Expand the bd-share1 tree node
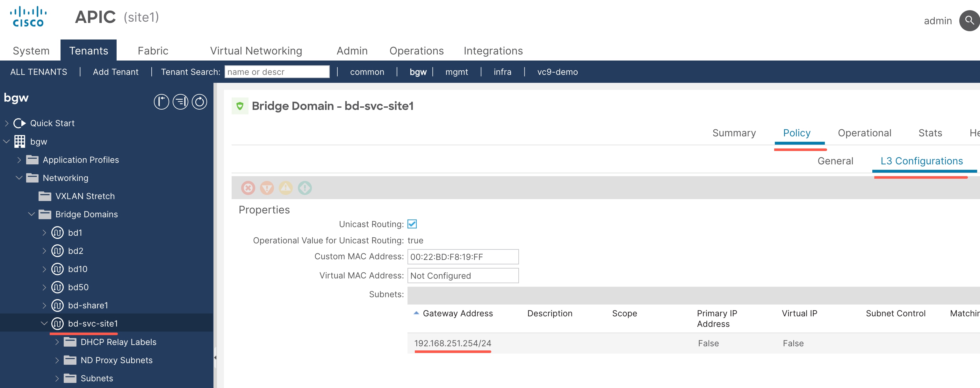 [x=44, y=305]
